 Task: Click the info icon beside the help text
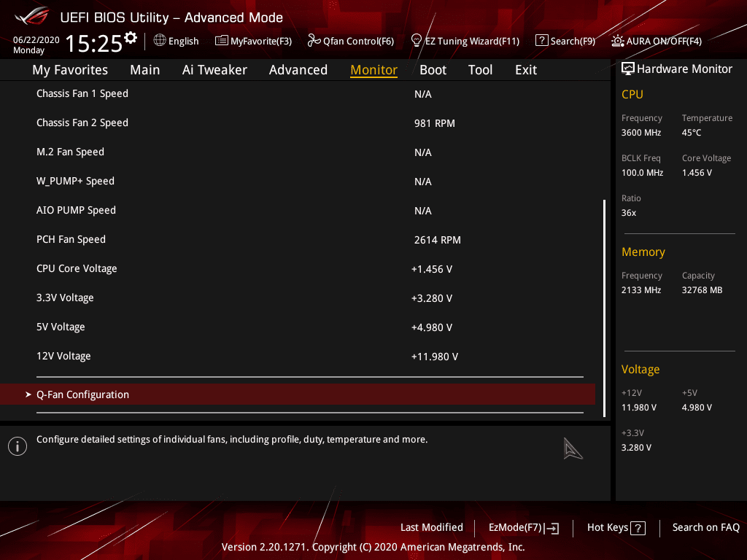(18, 446)
